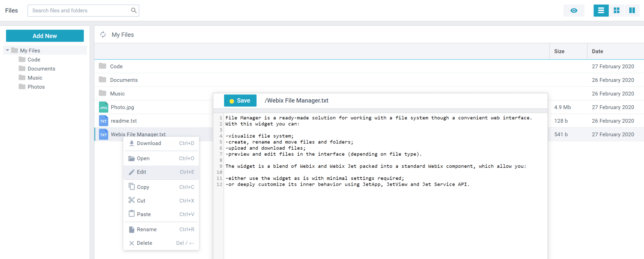This screenshot has width=644, height=259.
Task: Click the search magnifier icon
Action: [134, 10]
